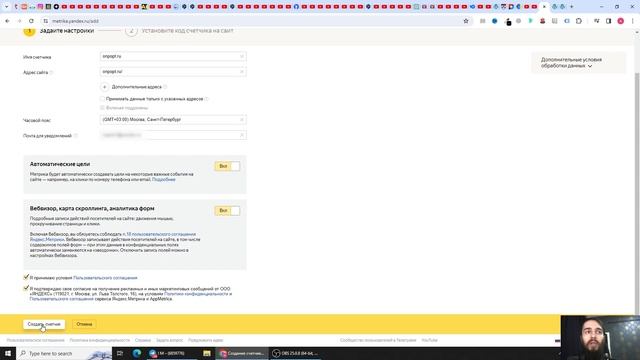Click the Windows taskbar search box
Image resolution: width=640 pixels, height=360 pixels.
64,353
